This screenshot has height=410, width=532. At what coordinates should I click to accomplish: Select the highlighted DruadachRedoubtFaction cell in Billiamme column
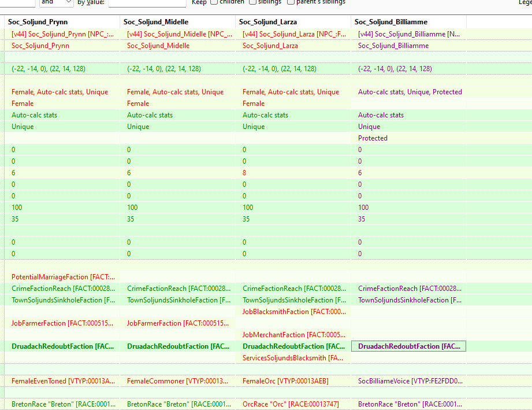point(408,346)
